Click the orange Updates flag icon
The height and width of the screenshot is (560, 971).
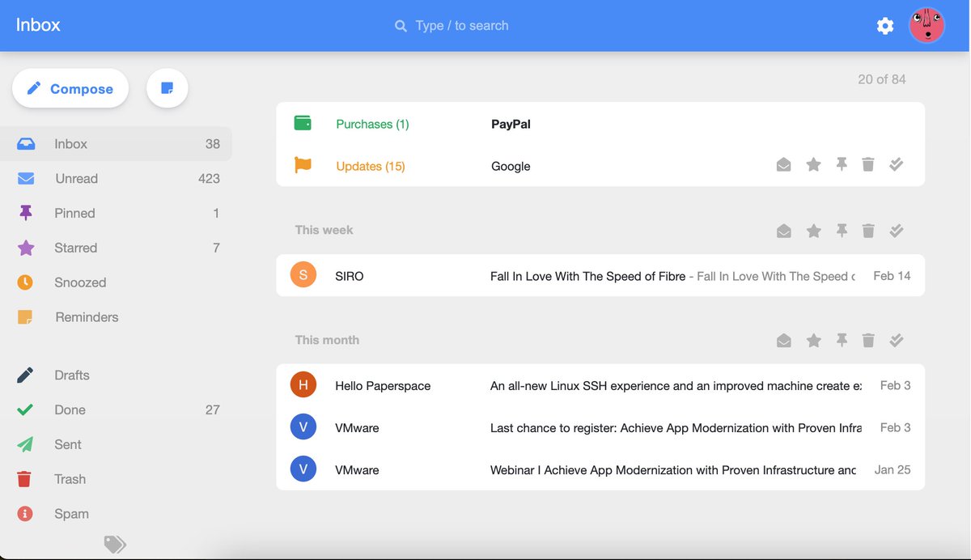pos(303,165)
